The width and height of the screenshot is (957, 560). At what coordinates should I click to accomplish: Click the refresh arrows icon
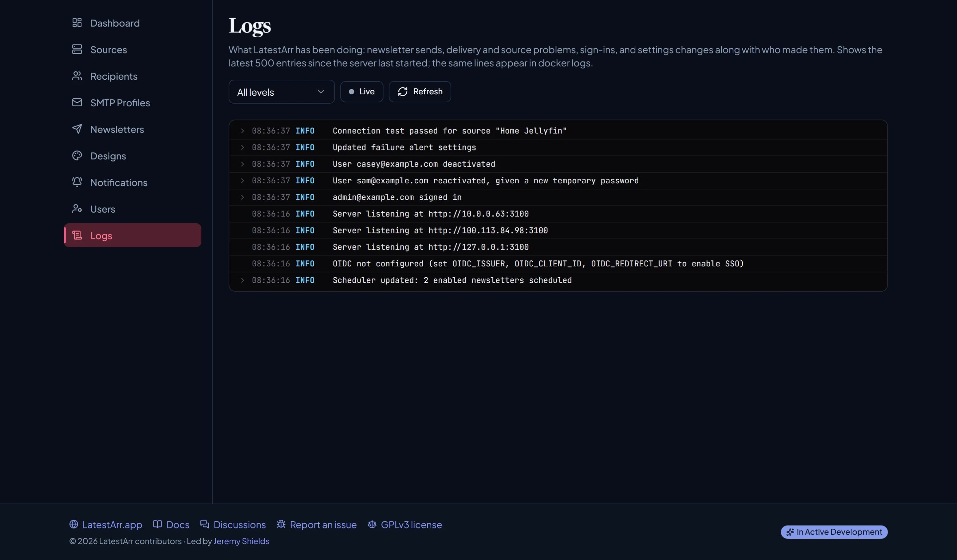click(402, 91)
